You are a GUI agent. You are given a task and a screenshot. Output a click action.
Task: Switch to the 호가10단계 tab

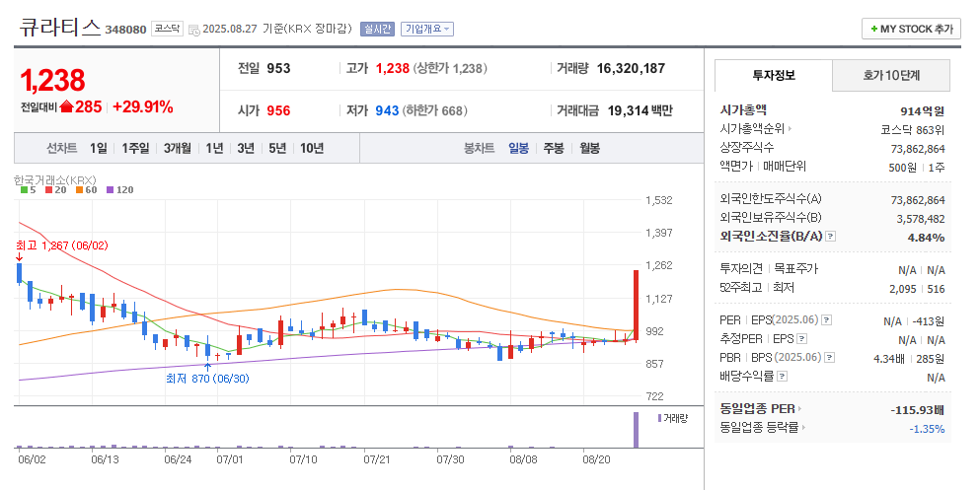[891, 76]
